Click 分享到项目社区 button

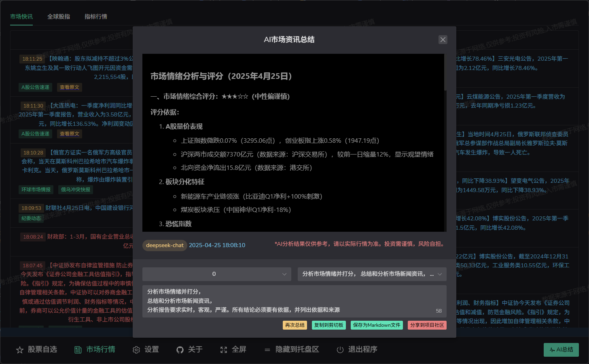[427, 325]
